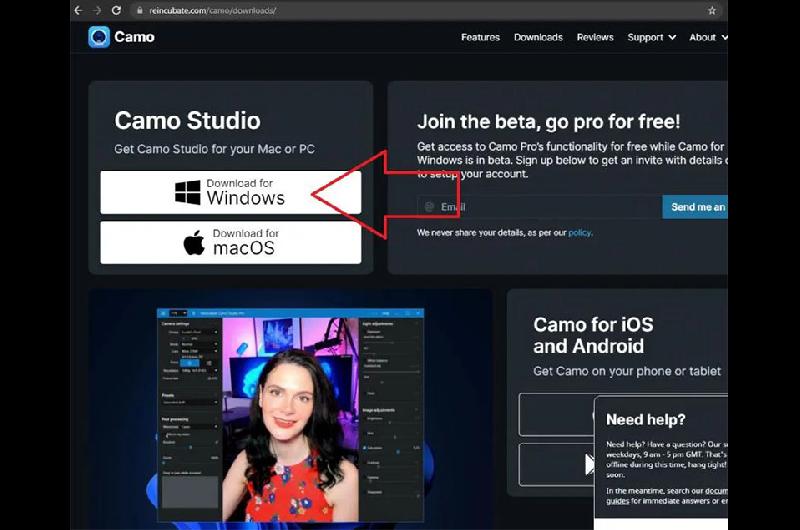Screen dimensions: 800x530
Task: Click the Email input field
Action: pos(539,207)
